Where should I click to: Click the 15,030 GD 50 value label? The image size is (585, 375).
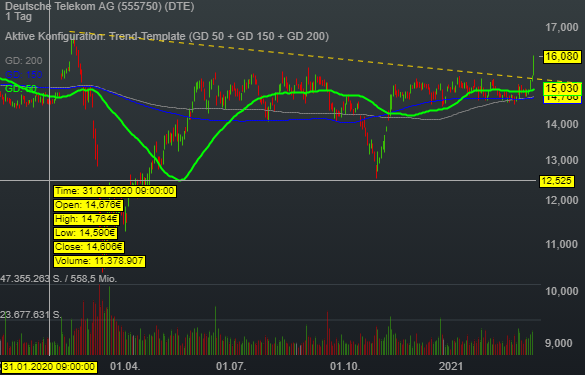tap(561, 88)
